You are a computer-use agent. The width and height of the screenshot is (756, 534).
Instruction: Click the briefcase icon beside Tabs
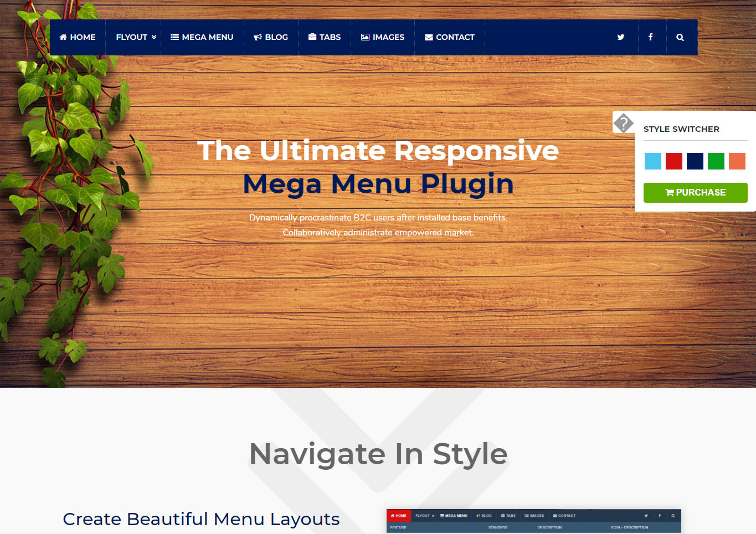coord(312,37)
